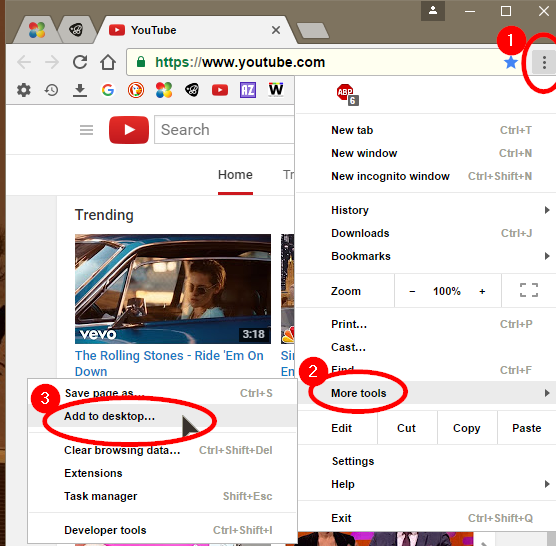Open The Rolling Stones - Ride 'Em On Down link

coord(169,363)
